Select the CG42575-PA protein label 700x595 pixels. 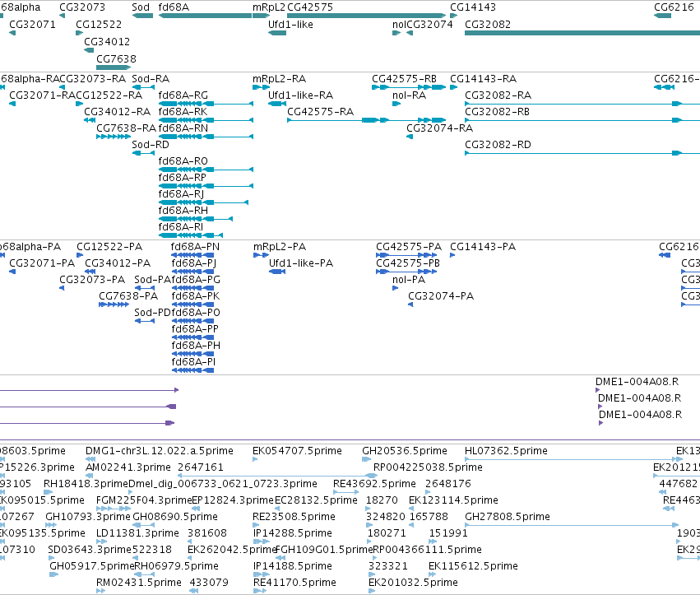click(409, 247)
